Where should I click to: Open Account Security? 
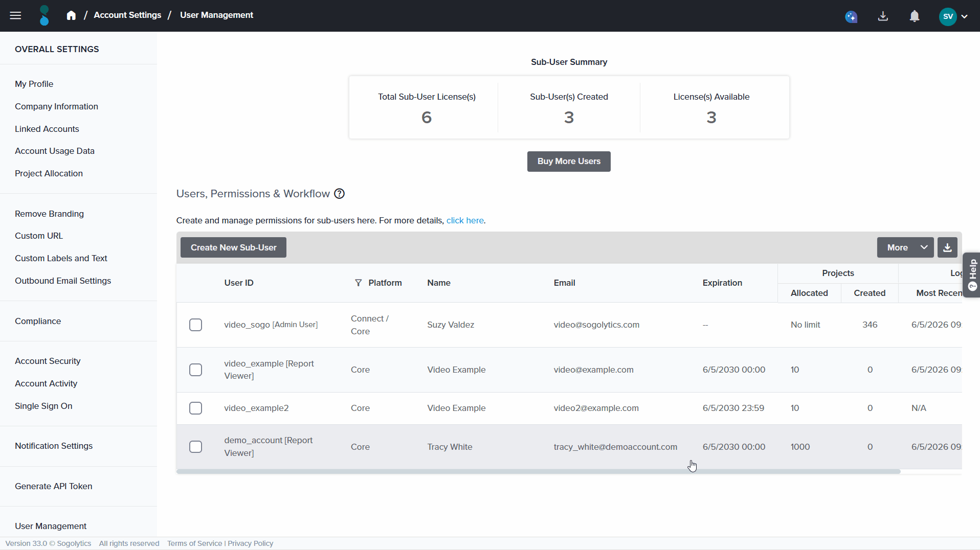[x=48, y=361]
